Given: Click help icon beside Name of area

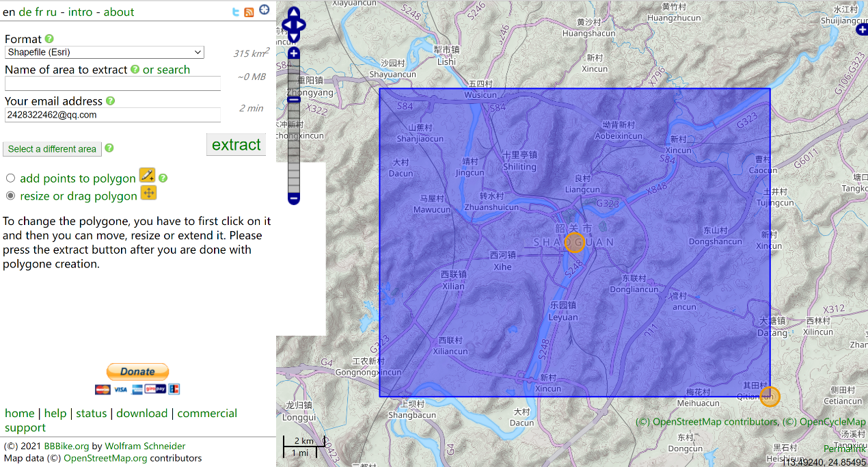Looking at the screenshot, I should coord(135,69).
